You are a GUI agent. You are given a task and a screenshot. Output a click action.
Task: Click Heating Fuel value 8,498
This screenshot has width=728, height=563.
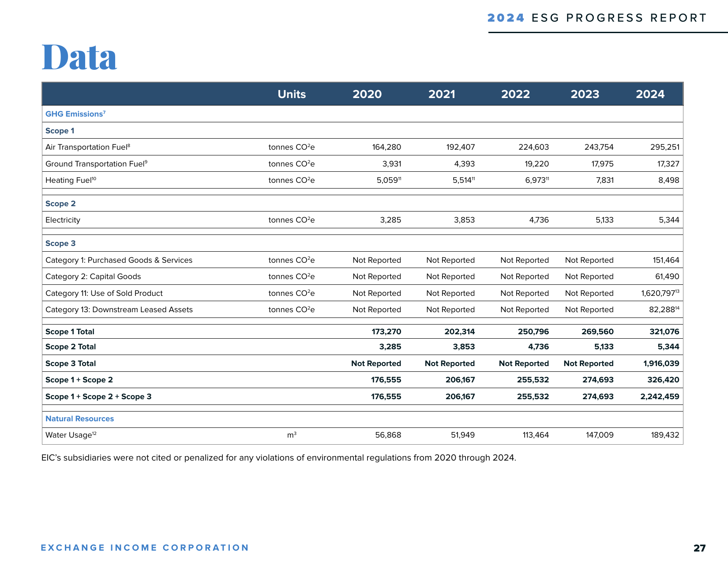click(x=669, y=180)
